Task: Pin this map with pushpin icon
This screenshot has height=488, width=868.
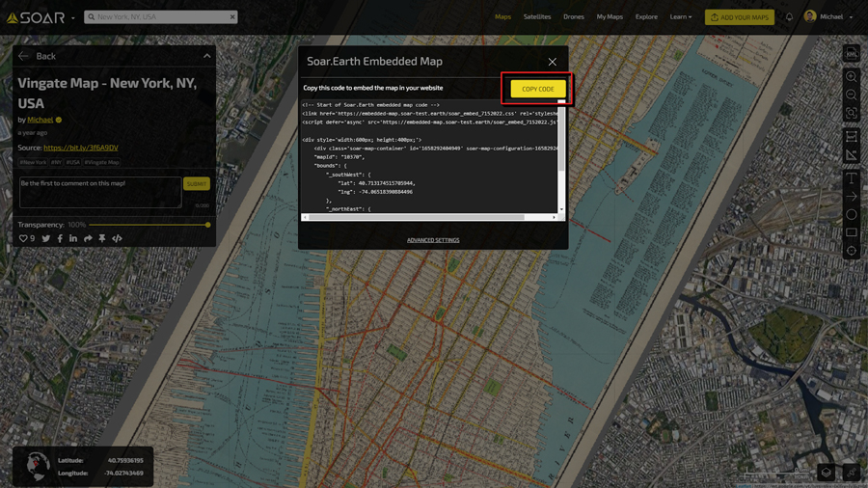Action: click(x=102, y=238)
